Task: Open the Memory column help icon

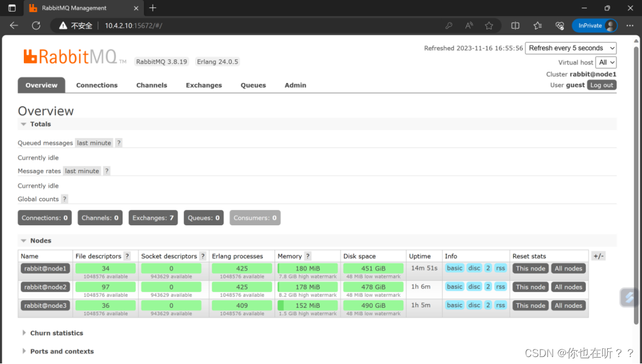Action: 307,255
